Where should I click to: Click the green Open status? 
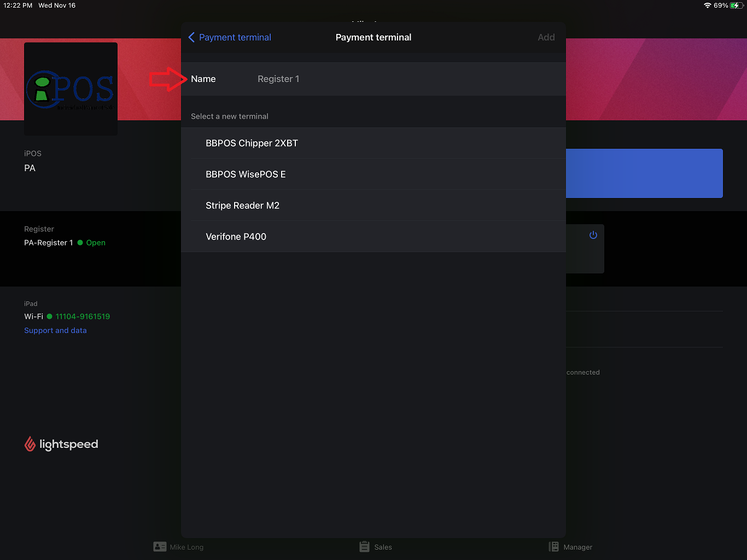96,243
